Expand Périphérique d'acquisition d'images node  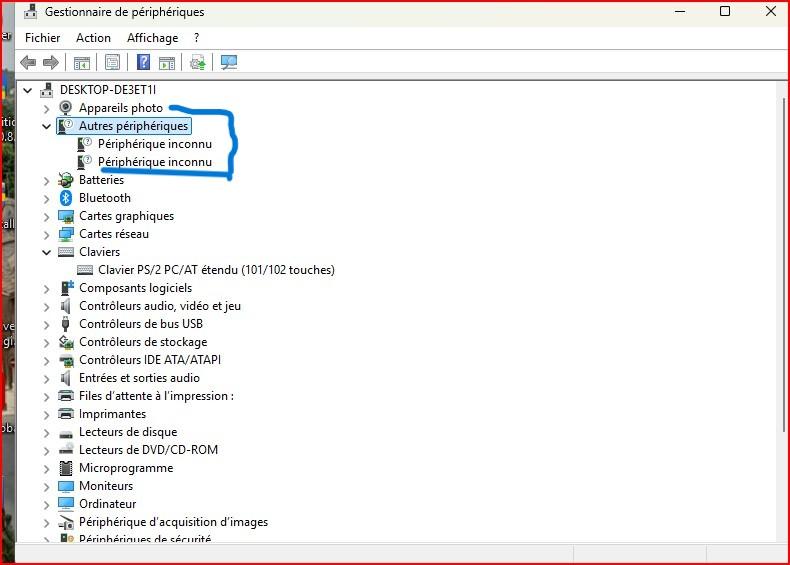(x=46, y=523)
